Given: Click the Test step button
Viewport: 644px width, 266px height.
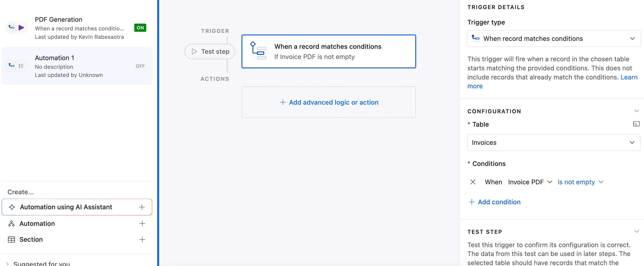Looking at the screenshot, I should tap(210, 52).
